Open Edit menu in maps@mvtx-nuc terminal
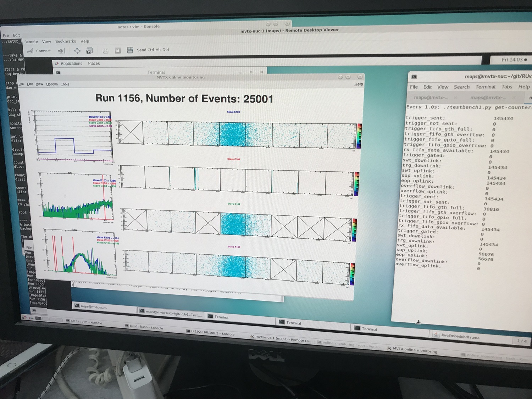The image size is (532, 399). click(428, 87)
